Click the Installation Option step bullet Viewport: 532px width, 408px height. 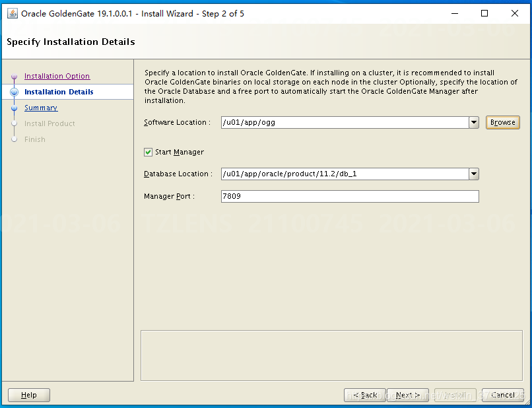14,77
